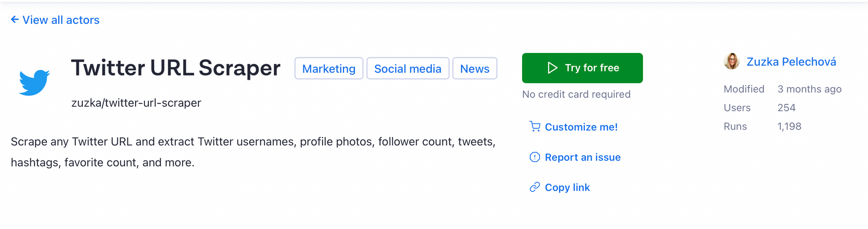Click the Twitter bird logo
Screen dimensions: 868x229
[x=34, y=82]
